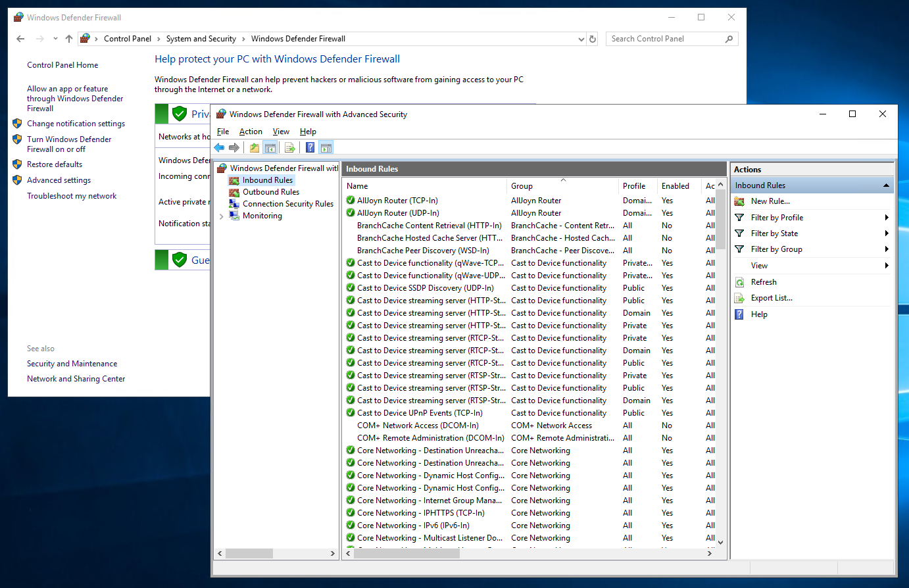Image resolution: width=909 pixels, height=588 pixels.
Task: Sort rules by the Enabled column header
Action: click(x=679, y=186)
